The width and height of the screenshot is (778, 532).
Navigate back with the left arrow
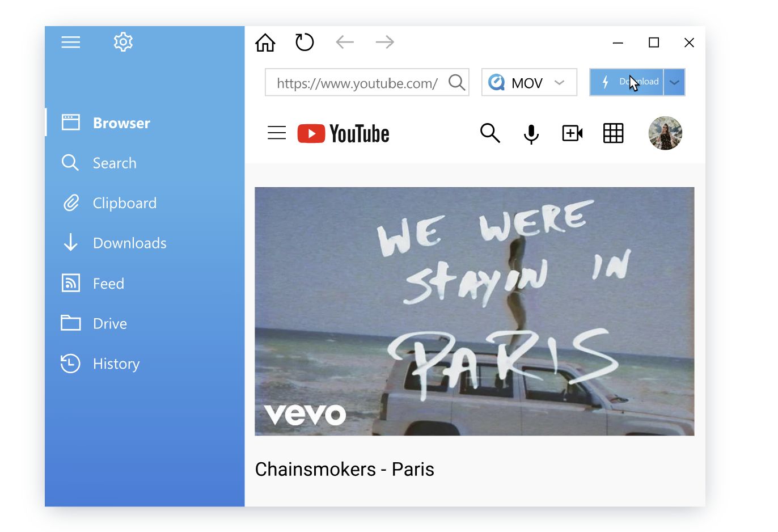click(x=345, y=42)
